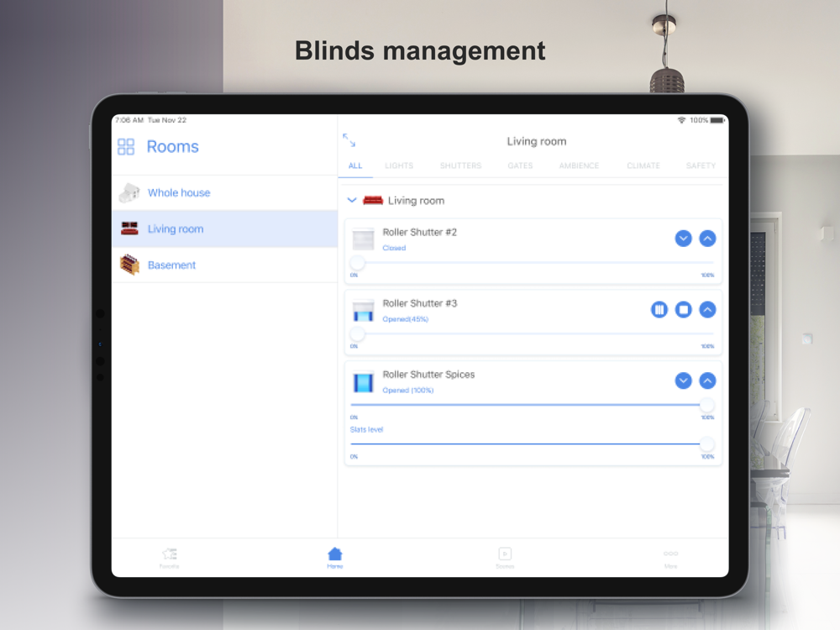Click Slats level slider handle
This screenshot has height=630, width=840.
coord(707,444)
